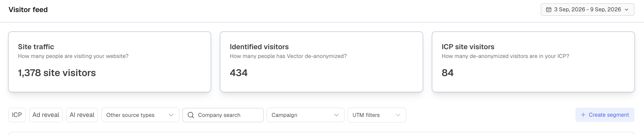Click the plus icon on Create segment
Image resolution: width=644 pixels, height=135 pixels.
(x=583, y=115)
